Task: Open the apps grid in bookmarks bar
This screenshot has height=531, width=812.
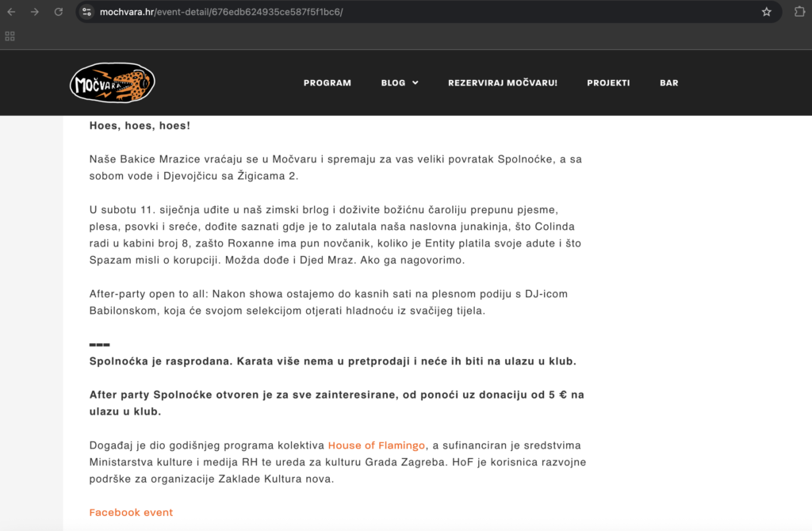Action: [10, 36]
